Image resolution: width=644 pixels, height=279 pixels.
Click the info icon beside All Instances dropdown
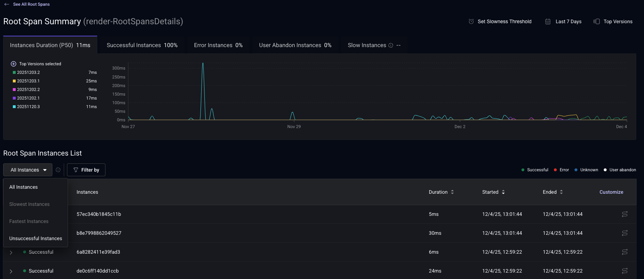[x=58, y=170]
